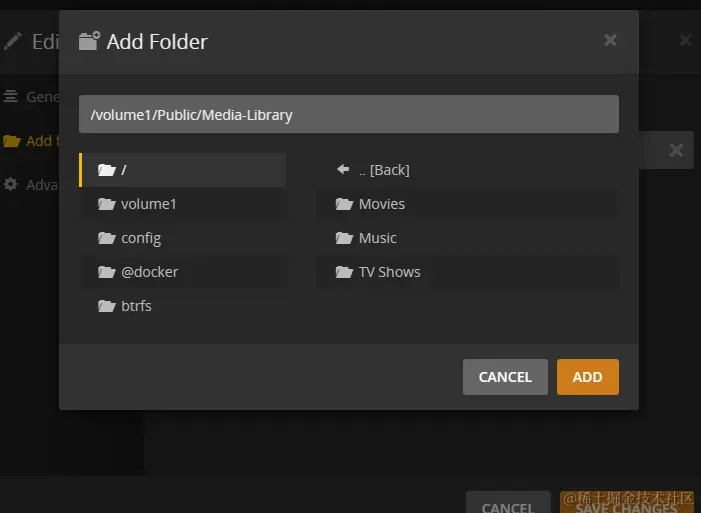The image size is (701, 513).
Task: Click CANCEL in the background Edit window
Action: coord(508,504)
